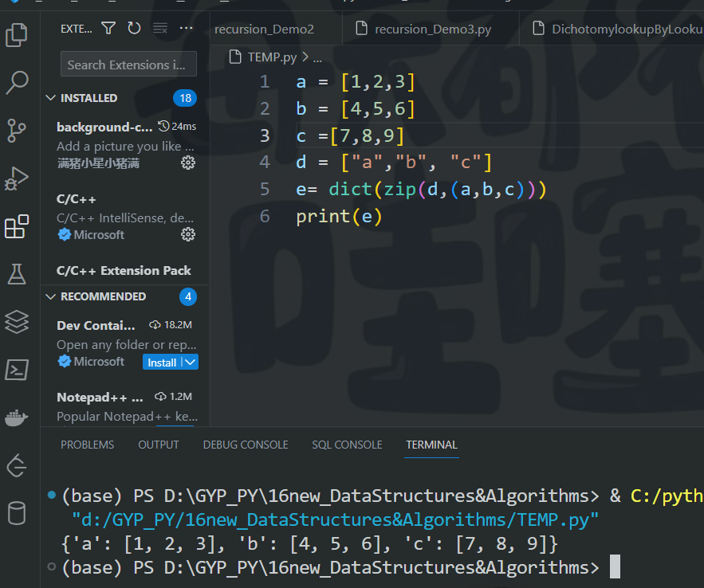The image size is (704, 588).
Task: Open the Explorer view in activity bar
Action: (x=17, y=35)
